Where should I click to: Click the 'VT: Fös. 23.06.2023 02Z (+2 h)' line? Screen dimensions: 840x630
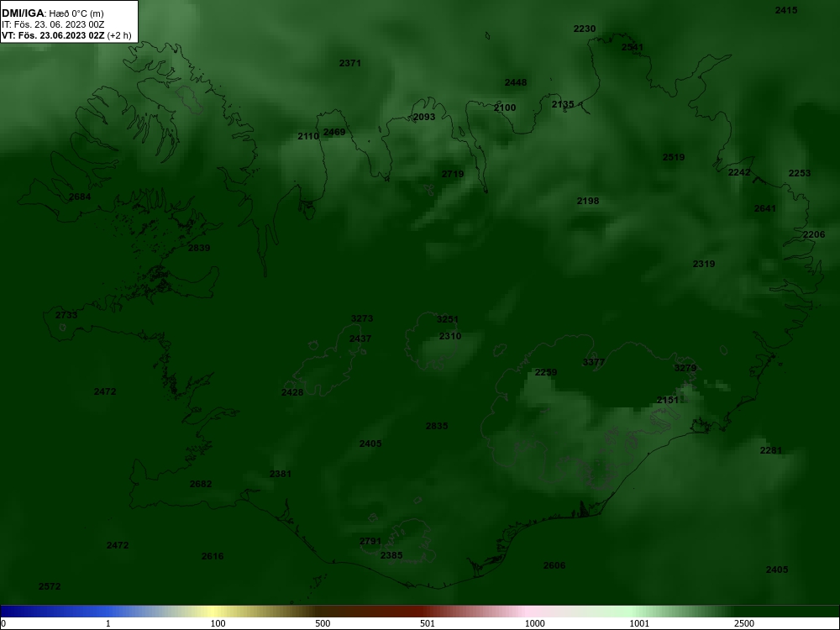coord(66,35)
